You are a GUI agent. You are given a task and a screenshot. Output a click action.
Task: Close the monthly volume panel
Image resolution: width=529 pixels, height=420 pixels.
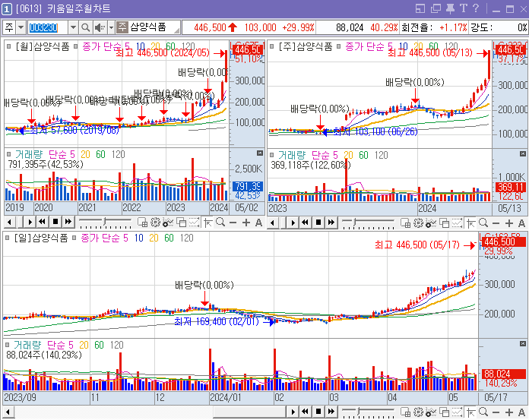pos(260,153)
